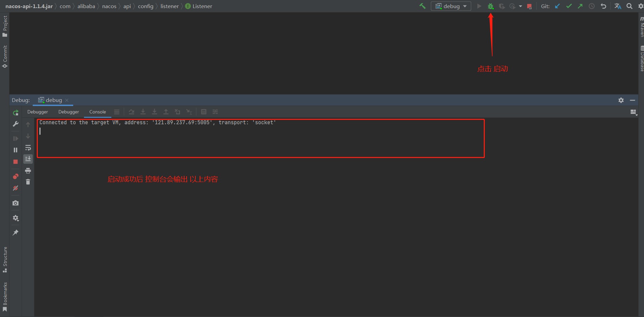Rerun the debug session
The height and width of the screenshot is (317, 644).
pos(15,112)
